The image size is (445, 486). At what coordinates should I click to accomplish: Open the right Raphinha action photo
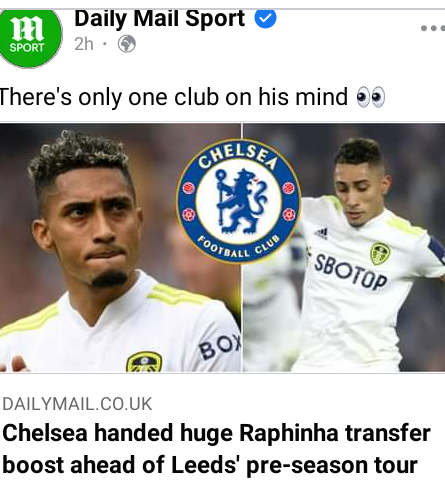(x=344, y=247)
